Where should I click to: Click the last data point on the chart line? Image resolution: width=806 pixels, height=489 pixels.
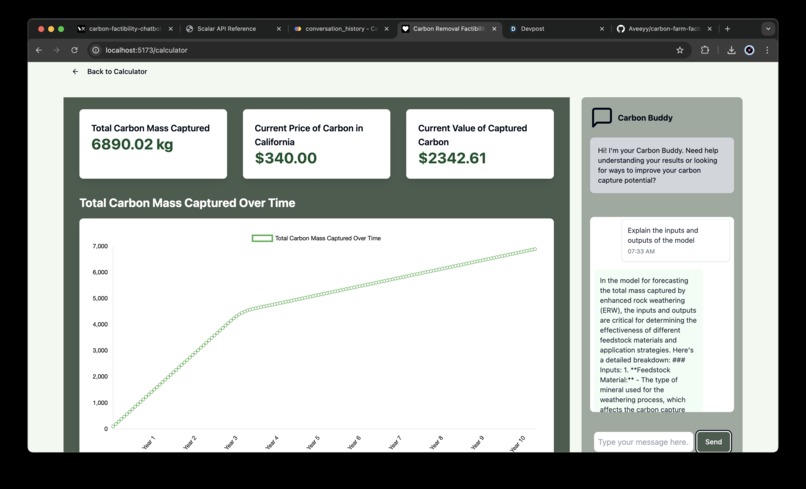click(x=535, y=249)
